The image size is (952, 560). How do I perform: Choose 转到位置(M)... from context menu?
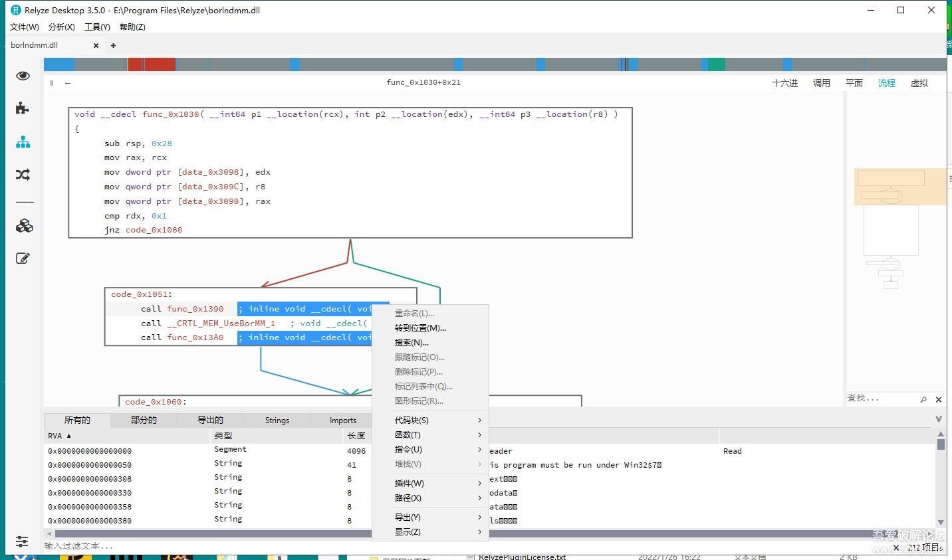click(420, 328)
